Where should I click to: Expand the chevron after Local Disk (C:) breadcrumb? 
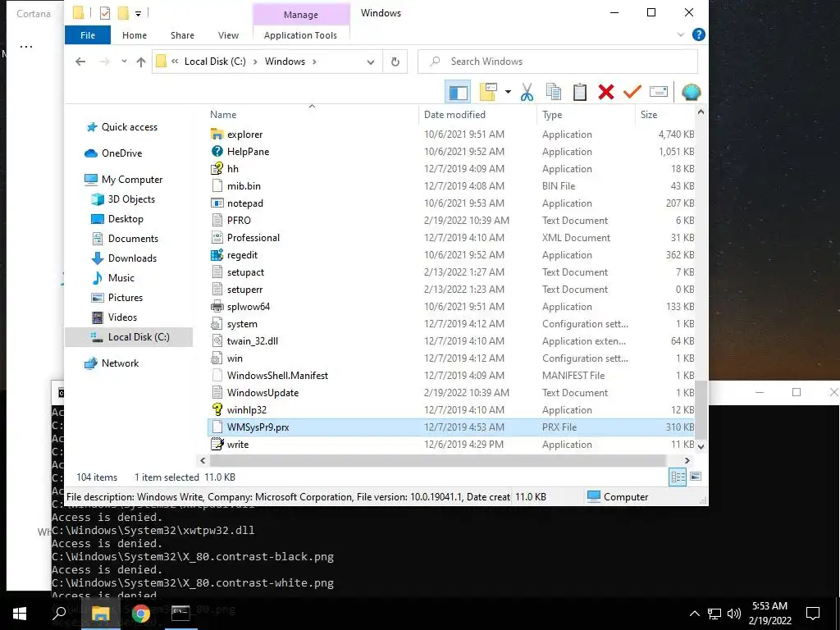click(x=255, y=62)
